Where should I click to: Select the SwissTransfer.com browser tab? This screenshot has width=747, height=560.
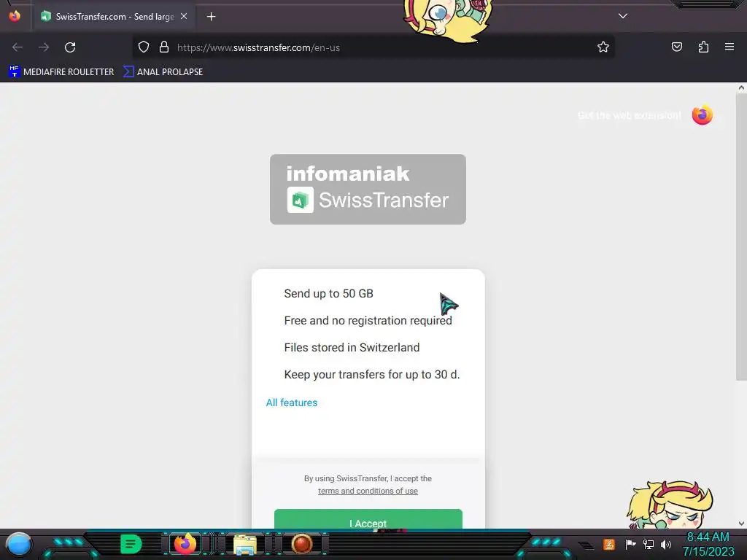[115, 16]
